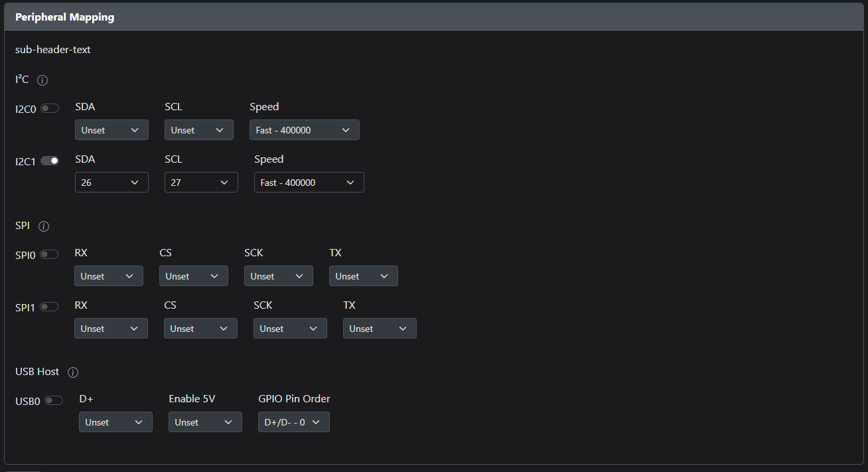The width and height of the screenshot is (868, 472).
Task: Enable the I2C0 toggle switch
Action: (50, 108)
